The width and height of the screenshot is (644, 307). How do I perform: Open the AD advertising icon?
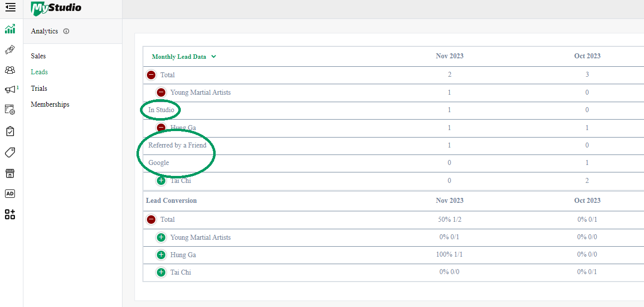(10, 193)
